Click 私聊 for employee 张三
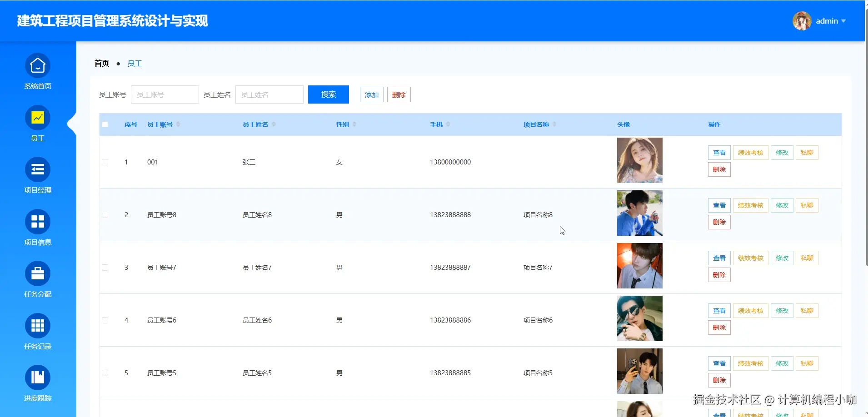This screenshot has height=417, width=868. pyautogui.click(x=807, y=153)
